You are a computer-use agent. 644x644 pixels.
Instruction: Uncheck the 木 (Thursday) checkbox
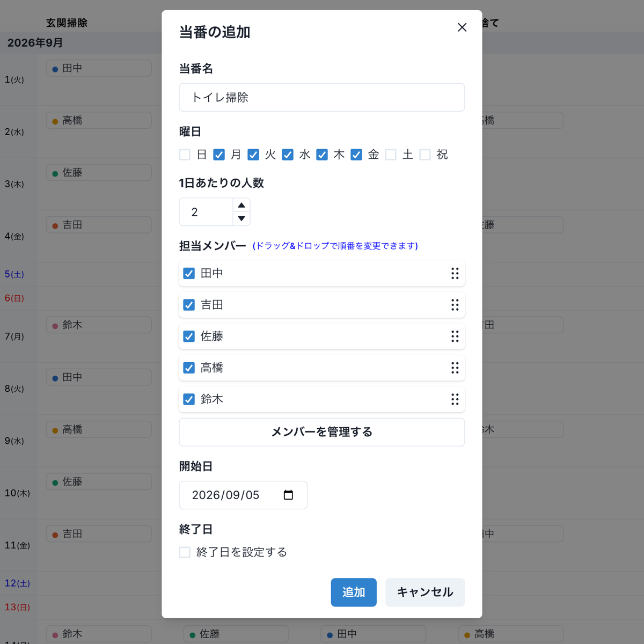(x=322, y=155)
